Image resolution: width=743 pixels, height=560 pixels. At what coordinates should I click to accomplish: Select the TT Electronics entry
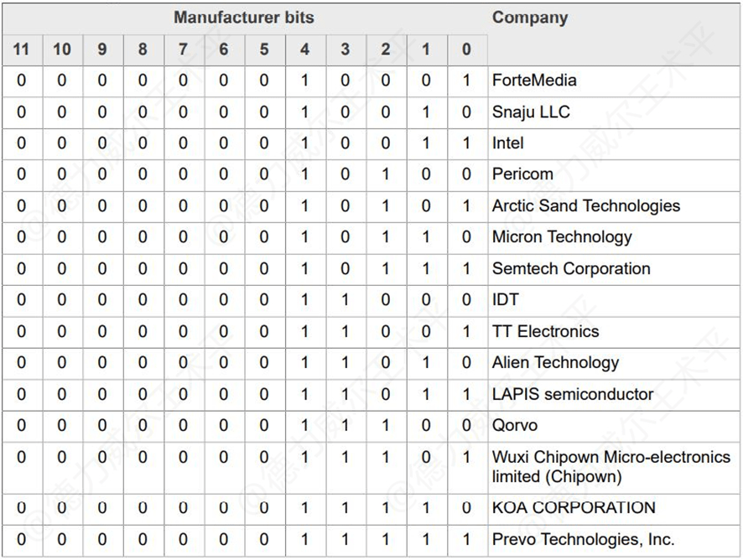pos(546,331)
